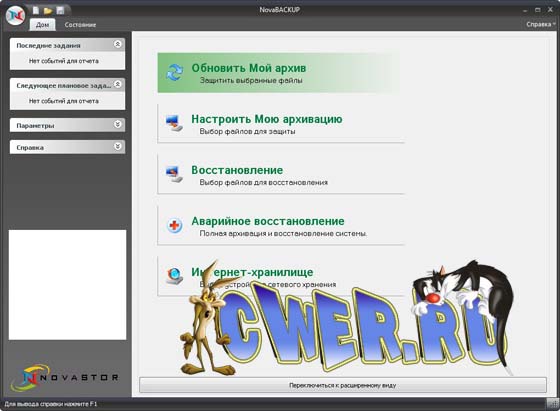Click Переключиться к расширенному виду button
Viewport: 560px width, 411px height.
[x=343, y=385]
